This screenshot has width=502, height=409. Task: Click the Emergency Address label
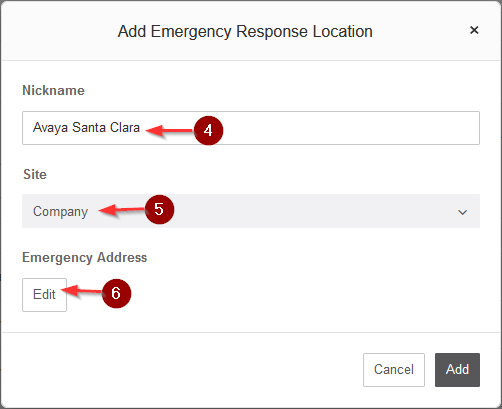84,258
